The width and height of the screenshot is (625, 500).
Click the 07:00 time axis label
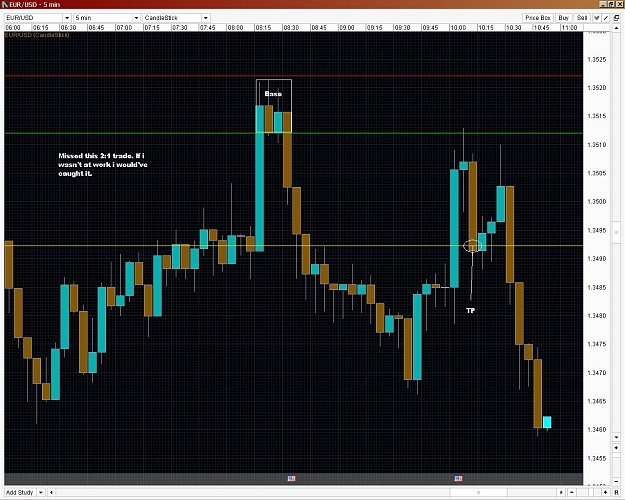click(x=124, y=28)
